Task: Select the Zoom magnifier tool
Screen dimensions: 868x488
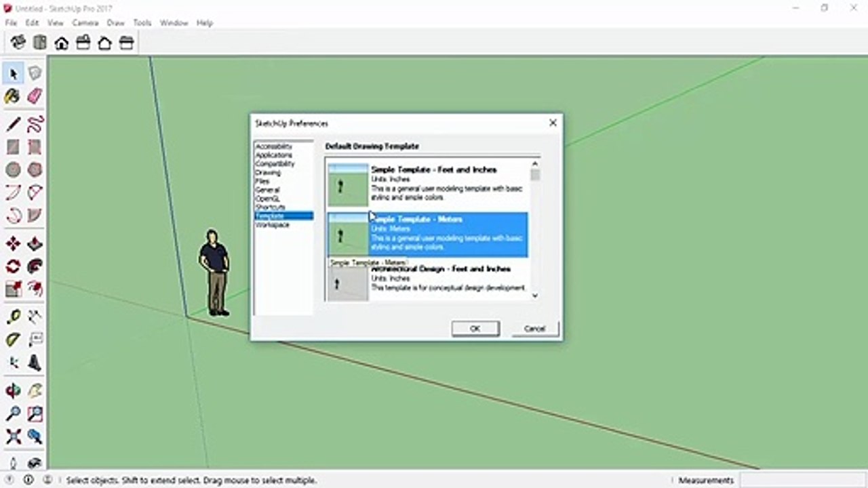Action: click(13, 413)
